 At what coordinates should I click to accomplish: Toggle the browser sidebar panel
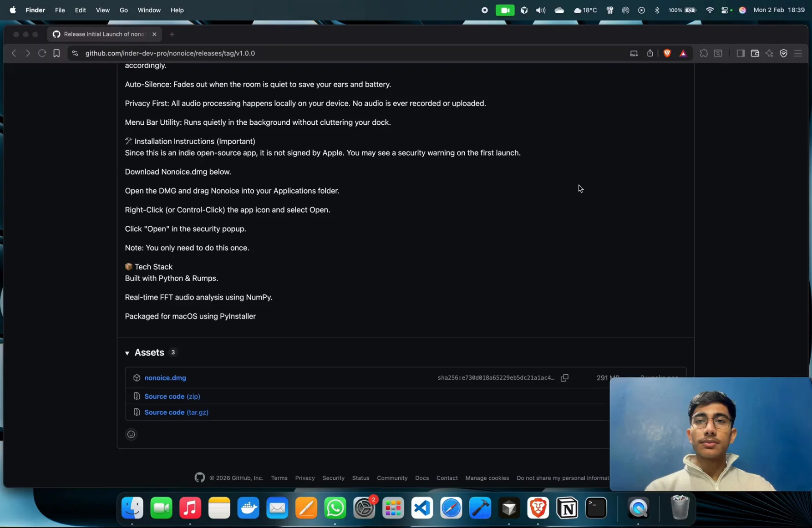coord(741,53)
